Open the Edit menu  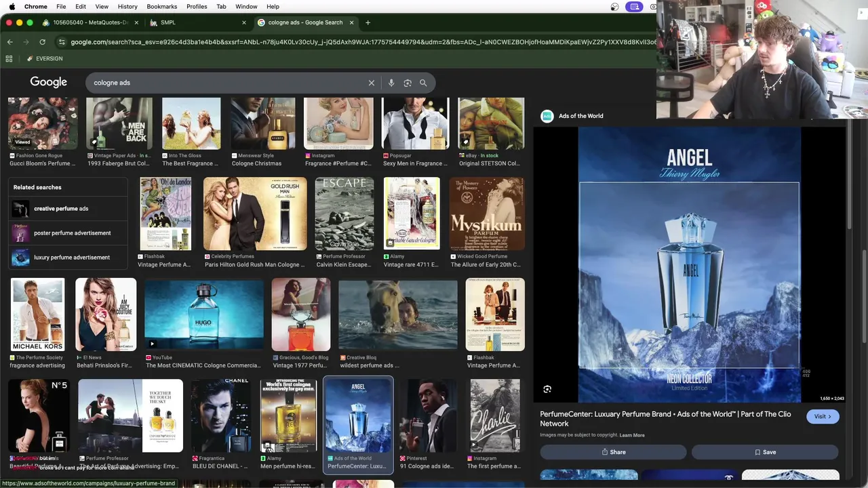click(x=81, y=6)
